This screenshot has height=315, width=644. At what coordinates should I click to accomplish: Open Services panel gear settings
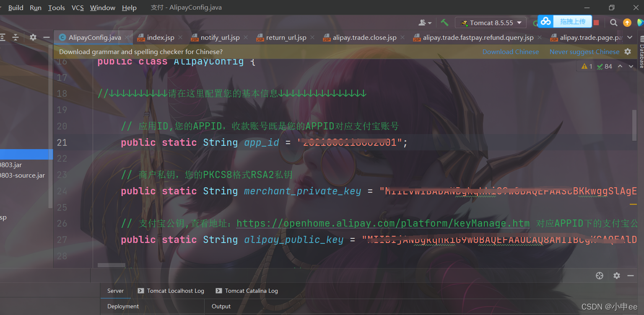click(616, 276)
